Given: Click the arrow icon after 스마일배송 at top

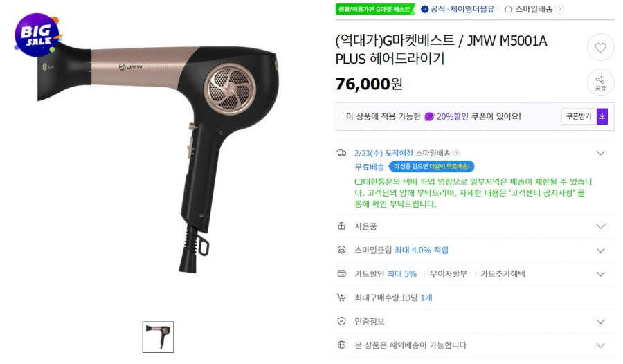Looking at the screenshot, I should (x=559, y=9).
